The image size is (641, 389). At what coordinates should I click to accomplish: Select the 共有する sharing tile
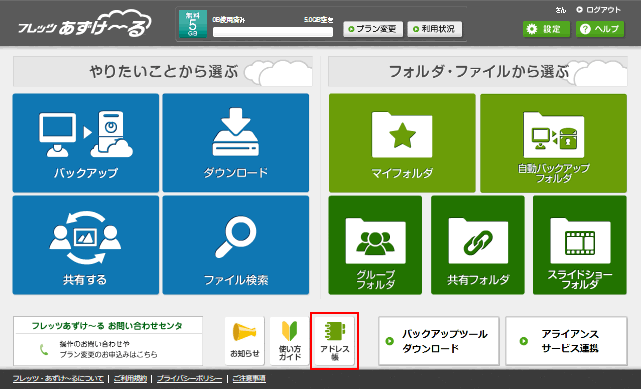(x=86, y=245)
